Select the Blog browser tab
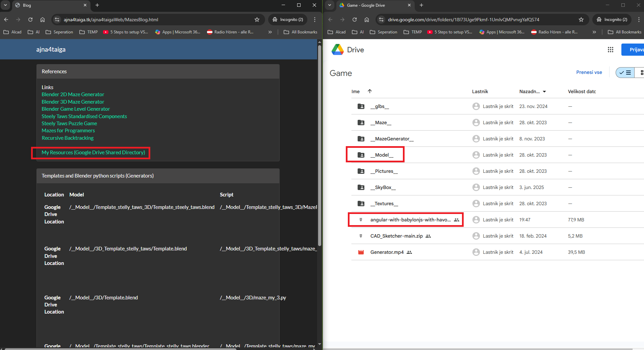 coord(51,5)
